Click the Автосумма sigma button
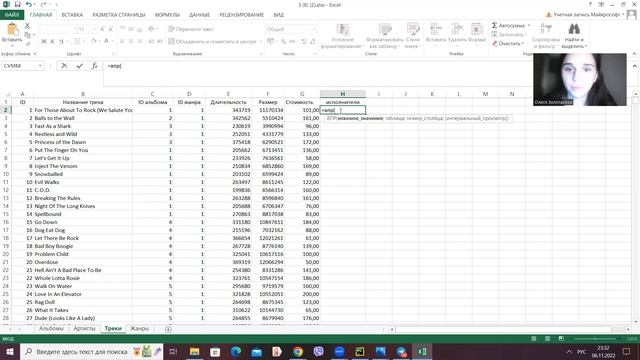640x360 pixels. [x=508, y=25]
